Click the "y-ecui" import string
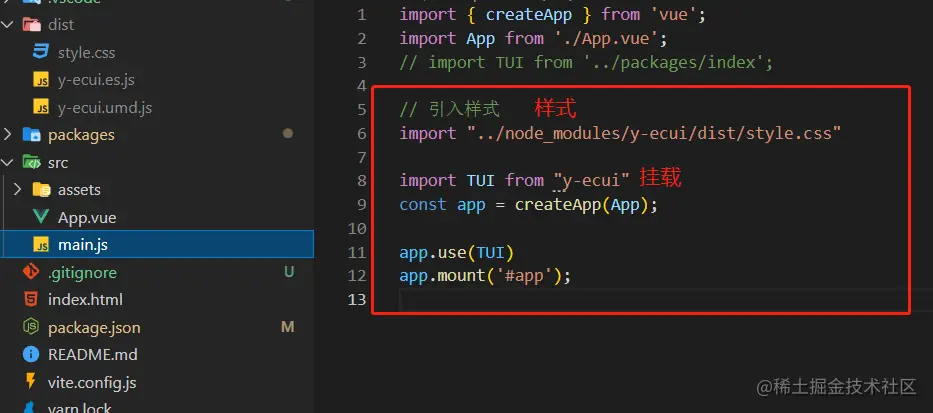The height and width of the screenshot is (413, 933). coord(592,180)
